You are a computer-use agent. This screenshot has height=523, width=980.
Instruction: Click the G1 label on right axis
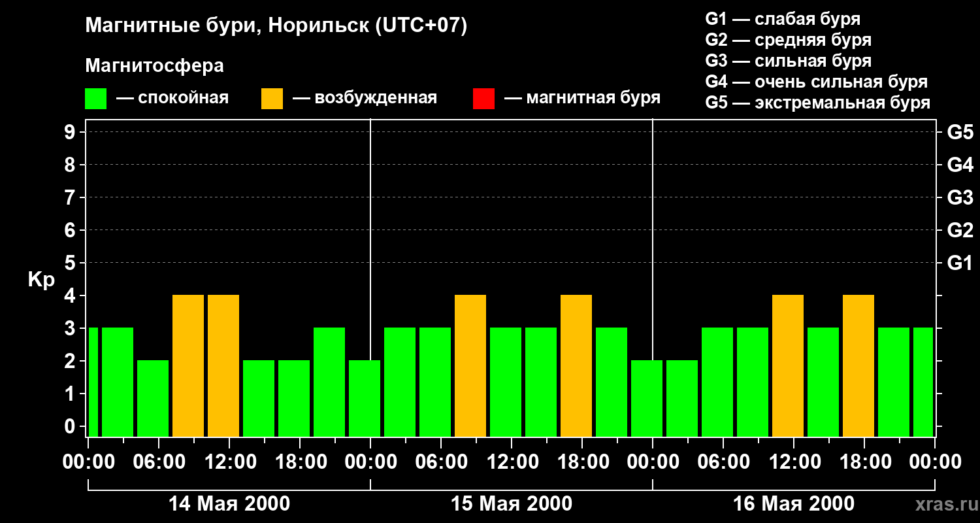[x=960, y=263]
